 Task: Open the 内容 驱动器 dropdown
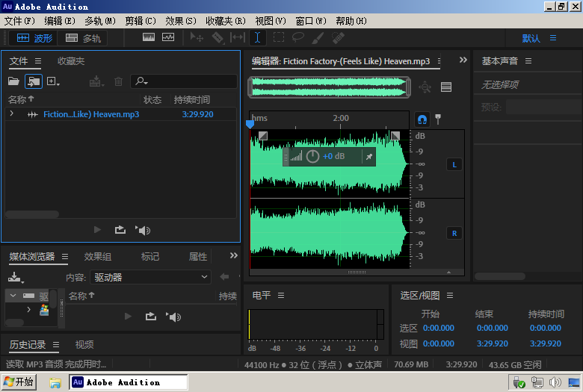[150, 277]
